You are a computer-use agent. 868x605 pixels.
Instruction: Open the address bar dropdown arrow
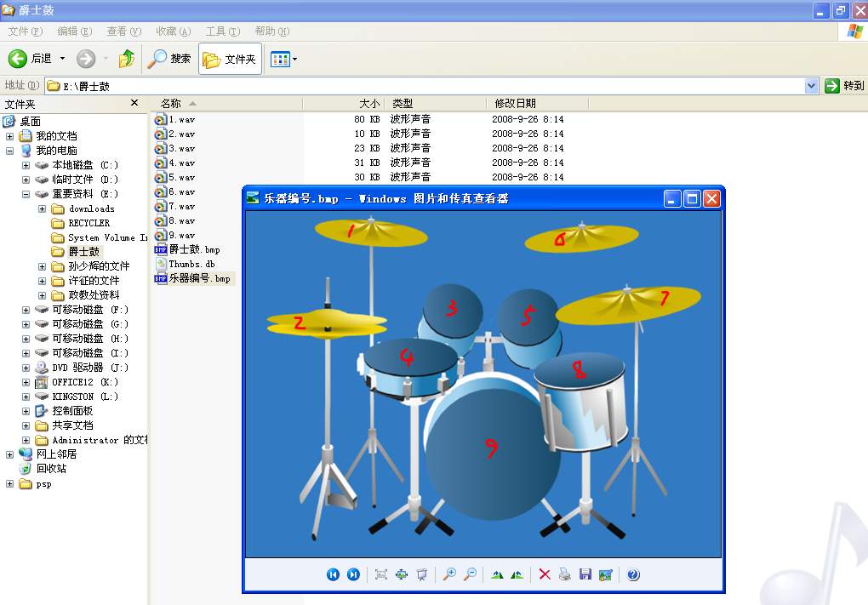click(811, 86)
